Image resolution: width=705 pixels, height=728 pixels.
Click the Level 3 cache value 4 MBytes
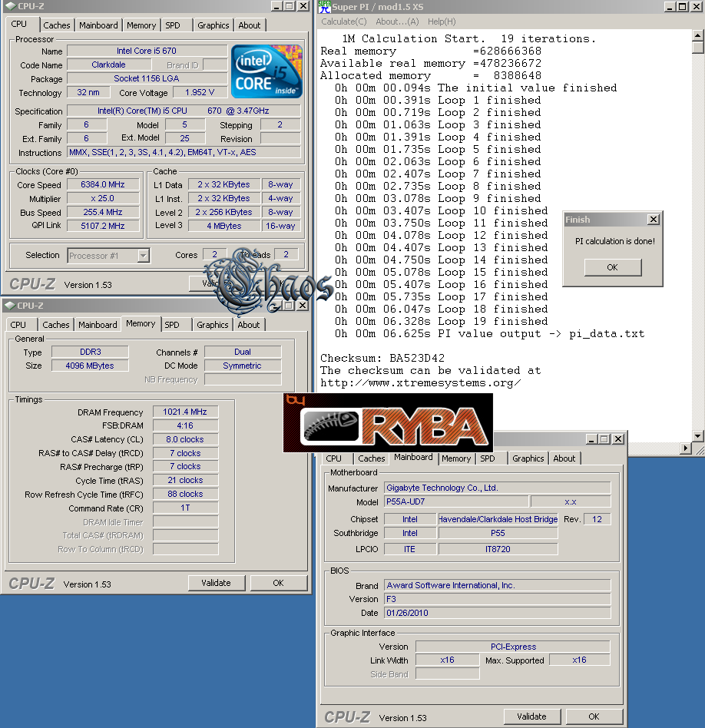pyautogui.click(x=224, y=226)
